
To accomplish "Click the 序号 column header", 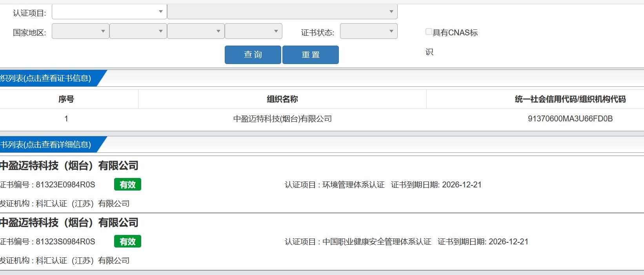I will pyautogui.click(x=66, y=99).
